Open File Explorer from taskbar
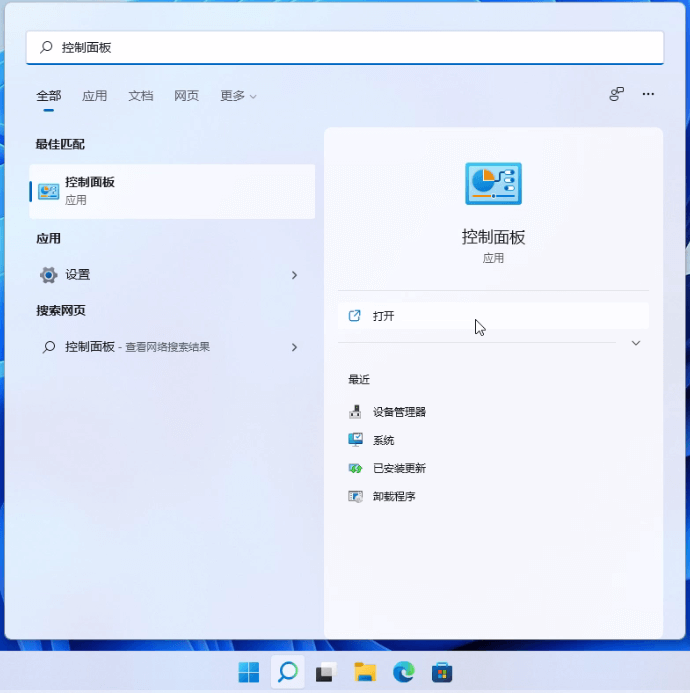The height and width of the screenshot is (693, 690). (365, 672)
